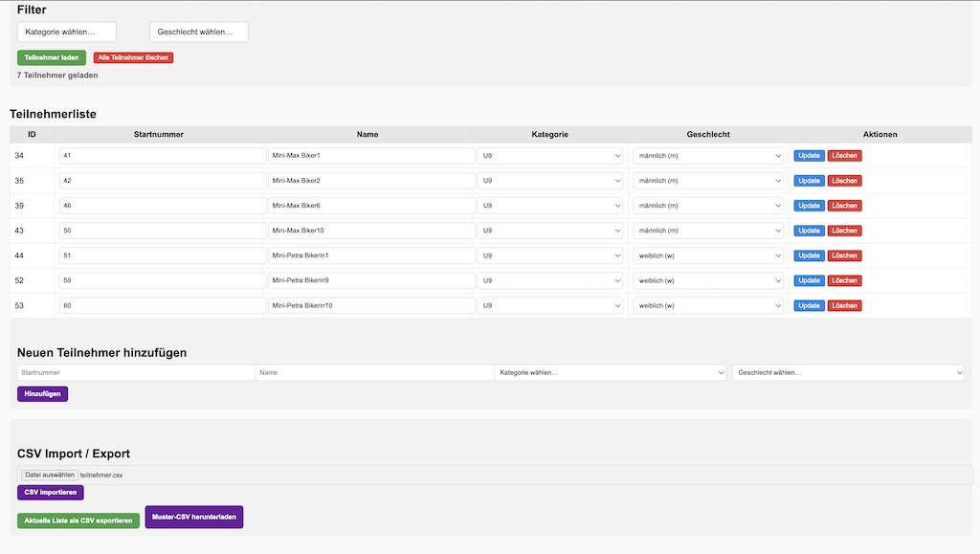Viewport: 980px width, 554px height.
Task: Delete participant Mini-Max Biker2 with Löschen
Action: click(x=844, y=181)
